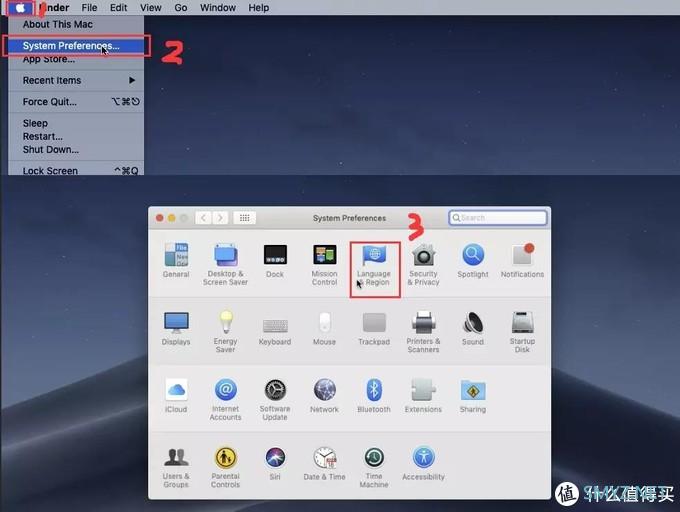
Task: Open Network preferences
Action: pyautogui.click(x=324, y=395)
